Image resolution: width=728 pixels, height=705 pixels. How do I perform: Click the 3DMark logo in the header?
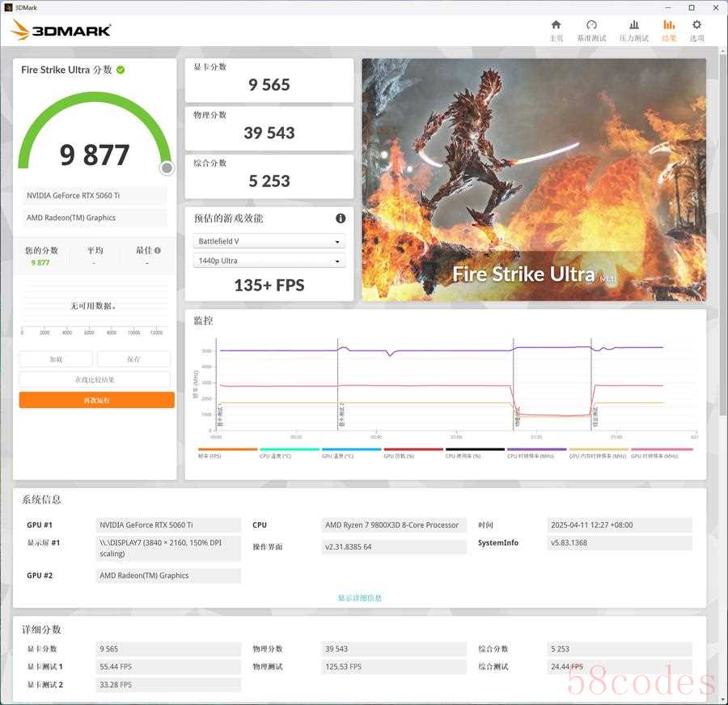(x=61, y=31)
